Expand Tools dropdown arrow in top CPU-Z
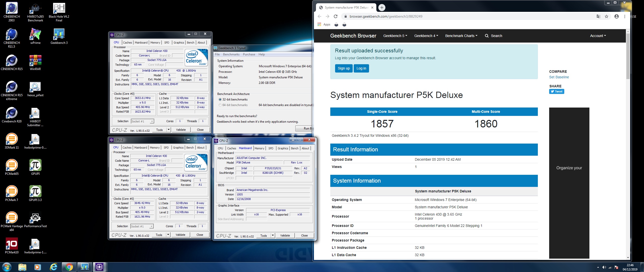The width and height of the screenshot is (644, 272). click(169, 130)
